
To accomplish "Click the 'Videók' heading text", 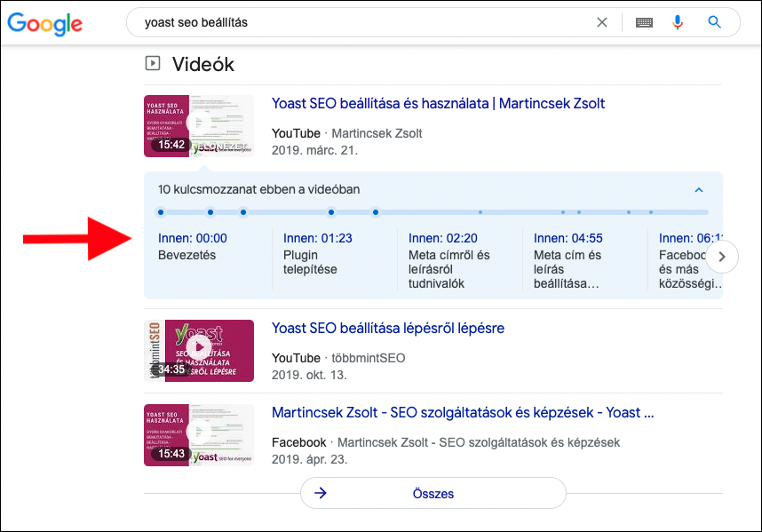I will click(203, 64).
